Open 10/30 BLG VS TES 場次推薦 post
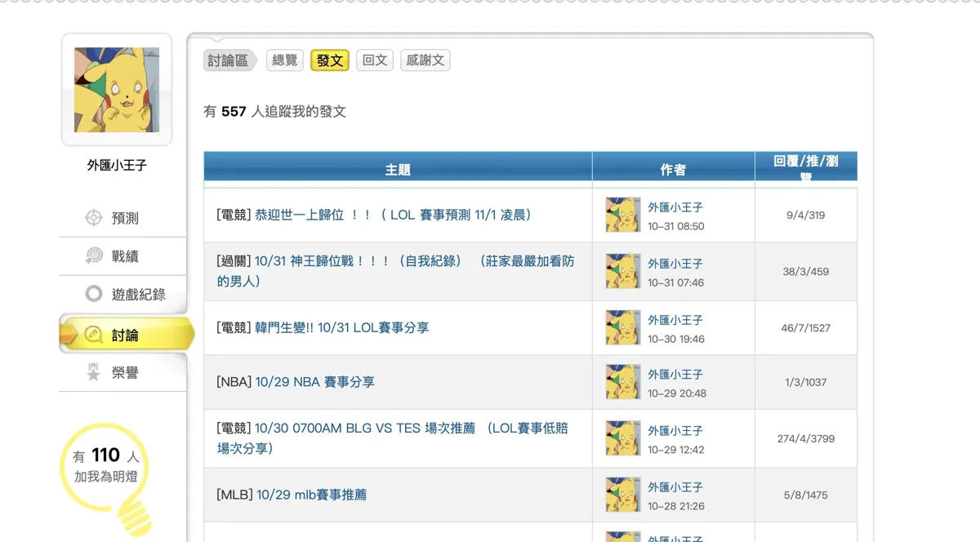980x542 pixels. tap(395, 438)
